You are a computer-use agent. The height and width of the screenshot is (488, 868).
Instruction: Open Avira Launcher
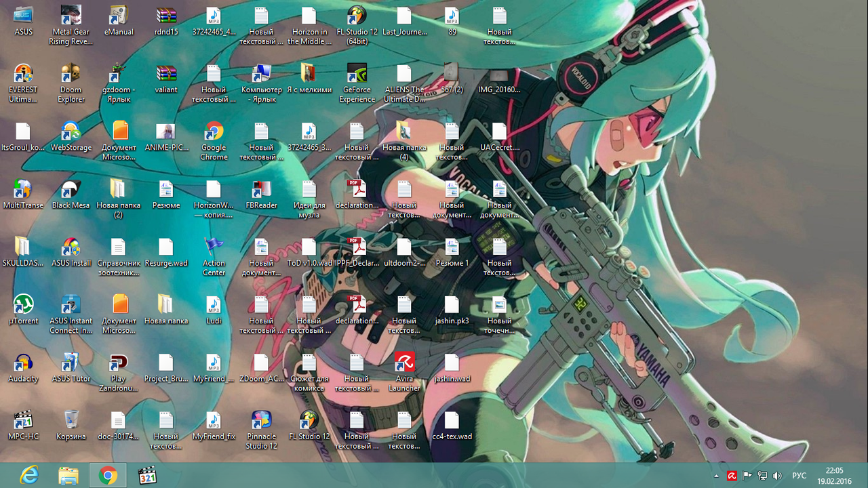[x=404, y=372]
